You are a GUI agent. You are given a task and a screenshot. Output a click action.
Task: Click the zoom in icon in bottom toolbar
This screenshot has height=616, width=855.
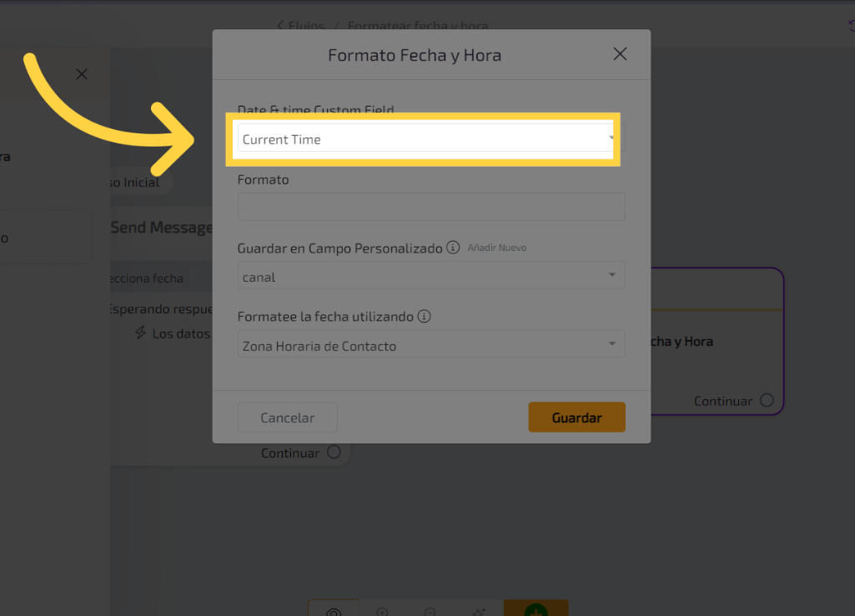383,613
